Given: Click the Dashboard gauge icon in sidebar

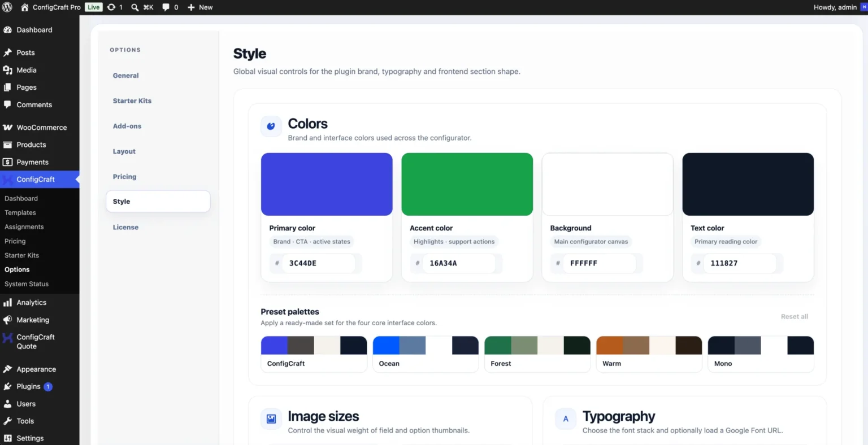Looking at the screenshot, I should [x=7, y=30].
